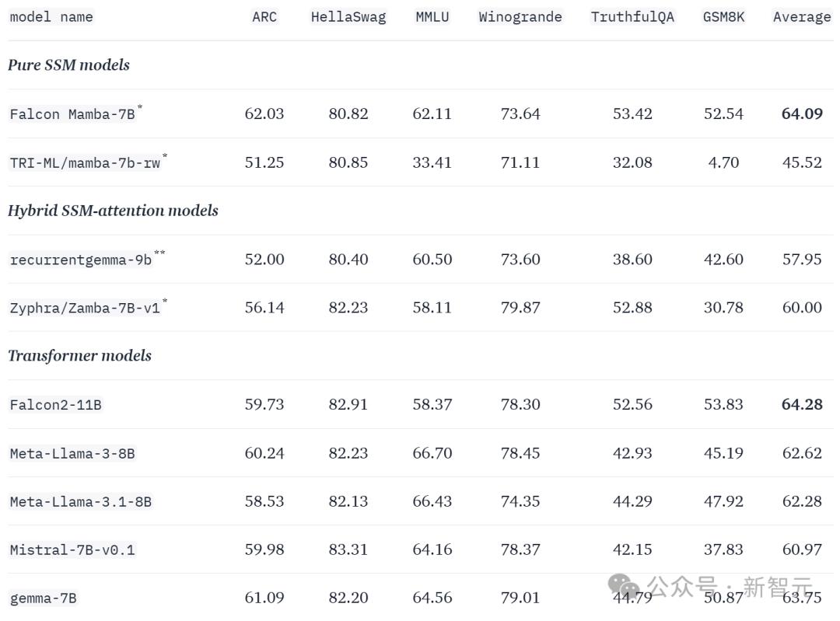Click the HellaSwag column header
This screenshot has height=621, width=840.
click(x=348, y=17)
